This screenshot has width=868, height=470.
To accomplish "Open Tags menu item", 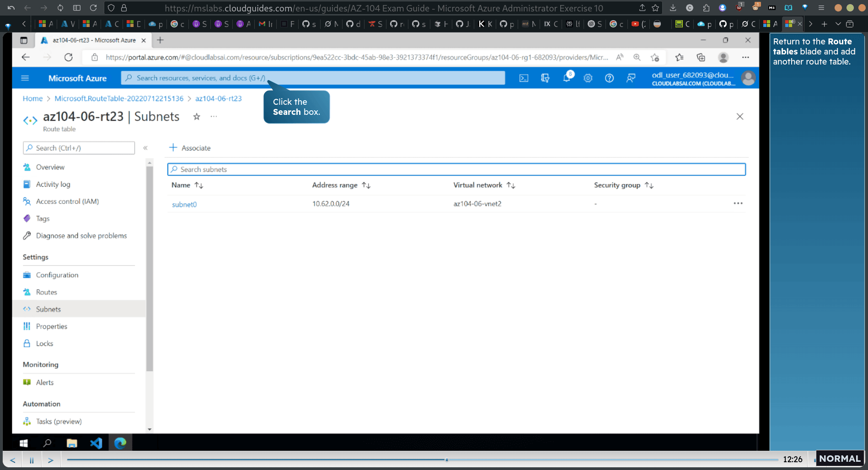I will tap(43, 219).
